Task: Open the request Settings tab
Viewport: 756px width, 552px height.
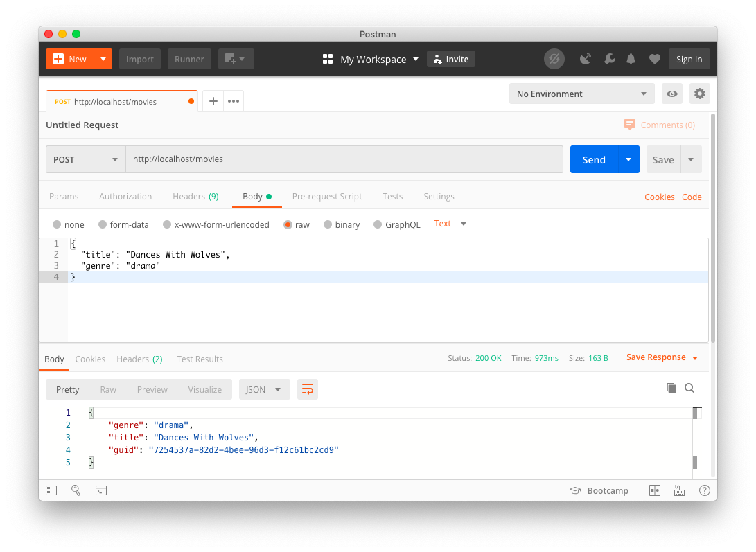Action: tap(439, 196)
